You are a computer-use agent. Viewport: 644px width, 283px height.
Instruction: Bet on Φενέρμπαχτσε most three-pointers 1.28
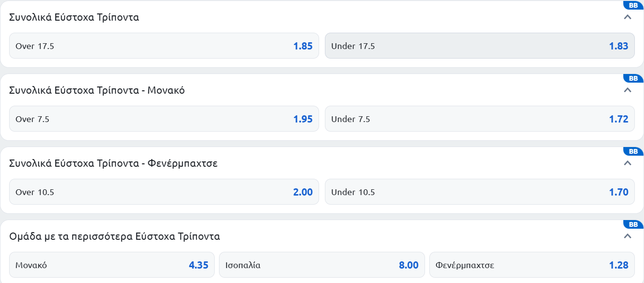tap(532, 265)
